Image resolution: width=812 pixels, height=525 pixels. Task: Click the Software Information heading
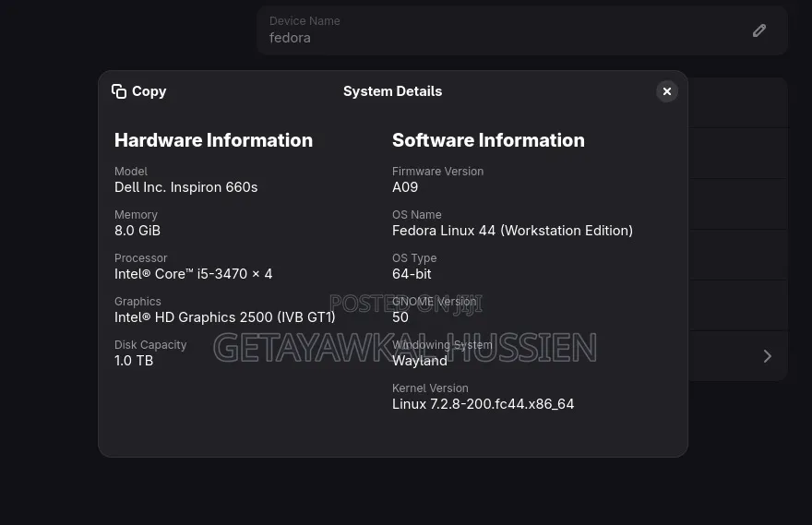(488, 140)
